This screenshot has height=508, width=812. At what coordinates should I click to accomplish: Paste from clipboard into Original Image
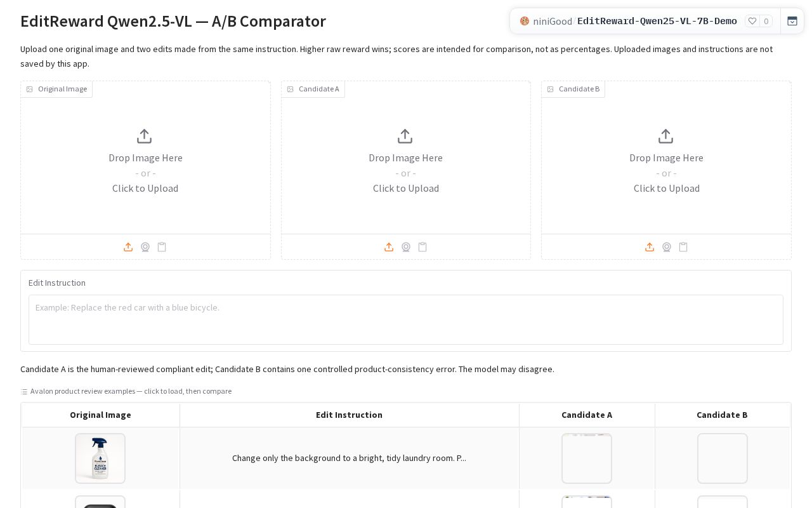click(162, 247)
